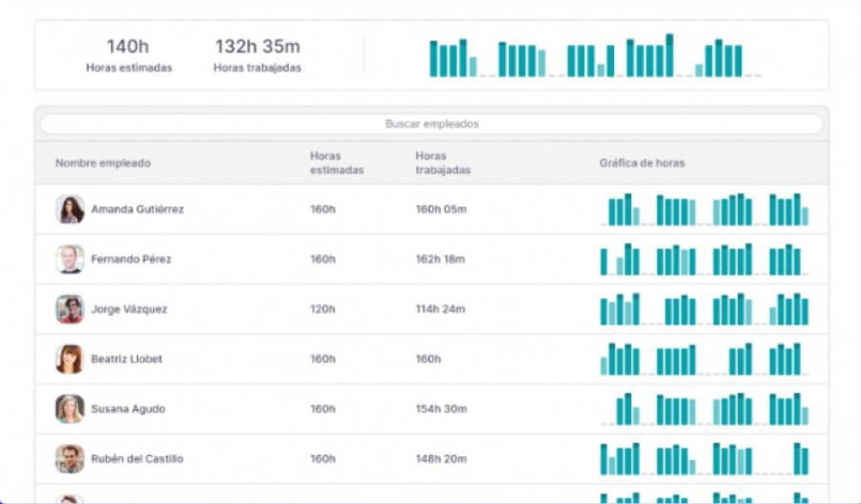The image size is (861, 504).
Task: Click the Buscar empleados search field
Action: (431, 124)
